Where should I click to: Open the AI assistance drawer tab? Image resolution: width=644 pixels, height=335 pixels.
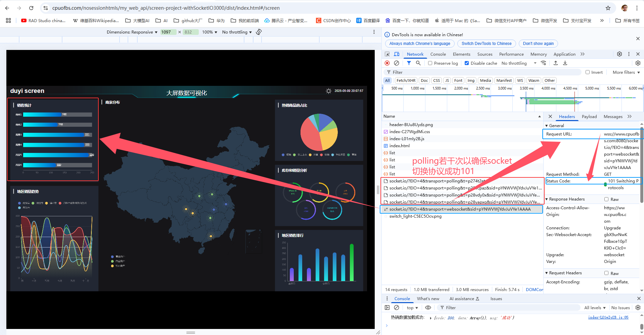pyautogui.click(x=464, y=298)
